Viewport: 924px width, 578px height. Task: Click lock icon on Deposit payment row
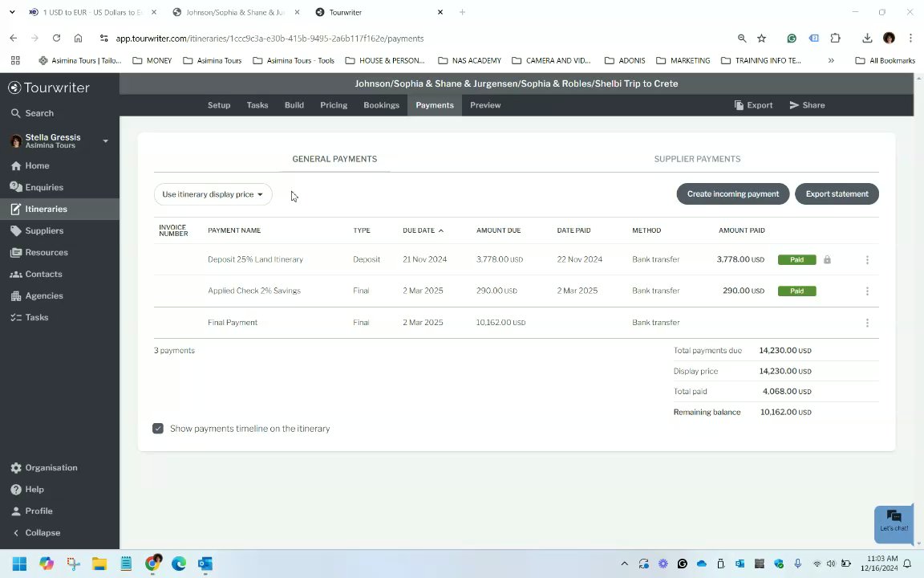coord(828,259)
